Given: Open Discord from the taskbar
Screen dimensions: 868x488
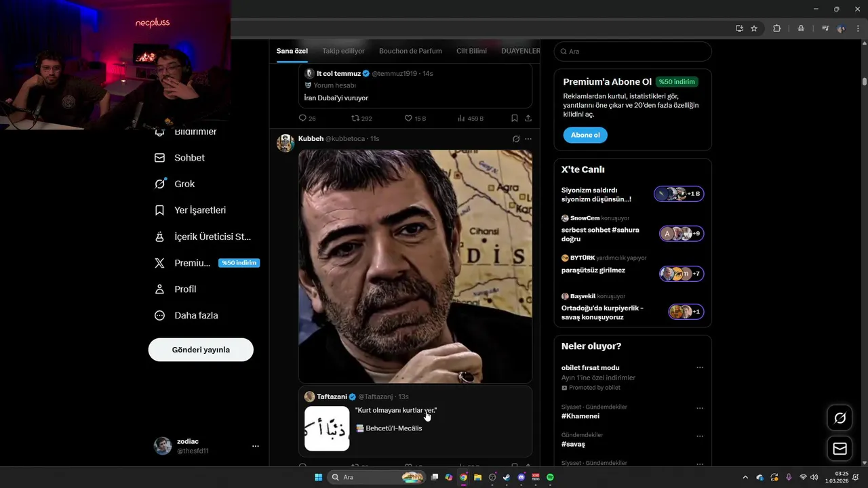Looking at the screenshot, I should [521, 477].
